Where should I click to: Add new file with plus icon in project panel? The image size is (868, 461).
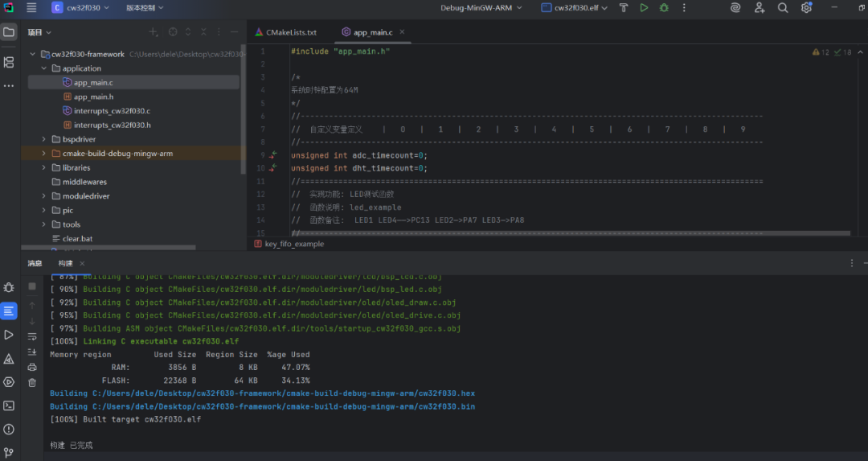tap(154, 32)
